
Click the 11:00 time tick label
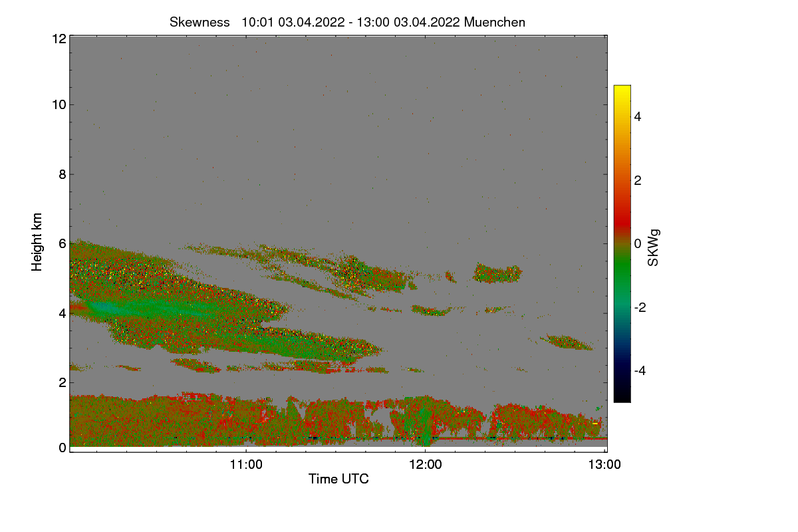(x=246, y=465)
